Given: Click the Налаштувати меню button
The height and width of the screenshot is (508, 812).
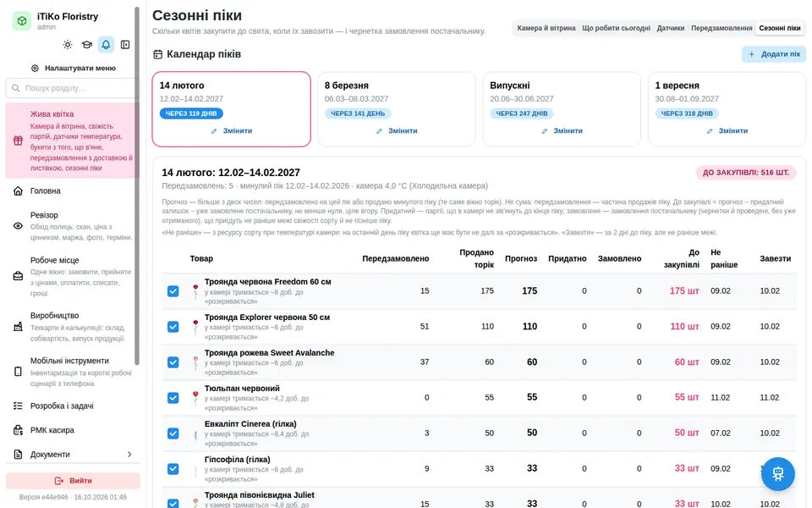Looking at the screenshot, I should click(x=73, y=68).
